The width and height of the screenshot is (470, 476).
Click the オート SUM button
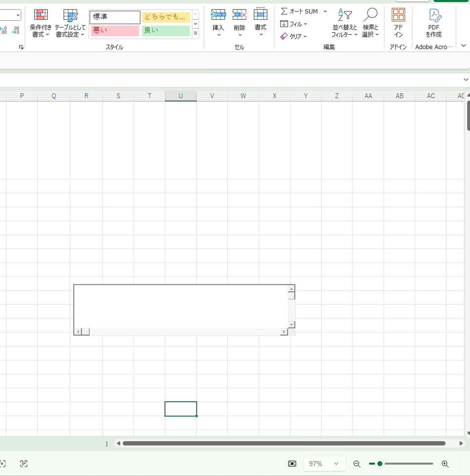coord(300,11)
